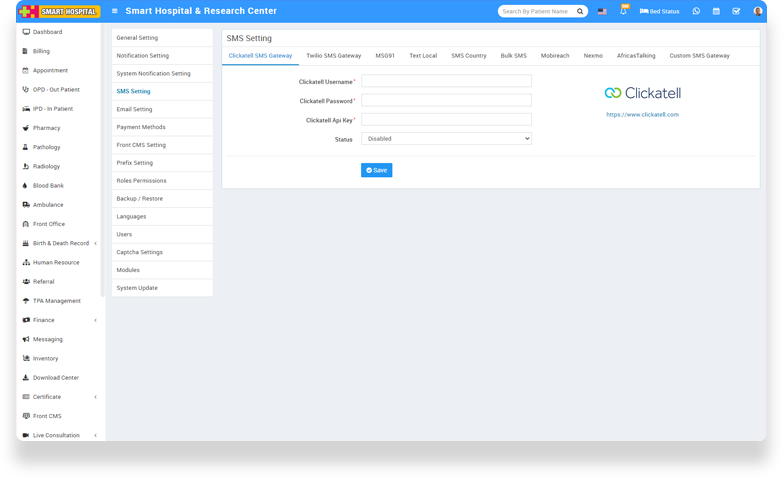This screenshot has height=478, width=783.
Task: Open System Update settings
Action: [162, 288]
